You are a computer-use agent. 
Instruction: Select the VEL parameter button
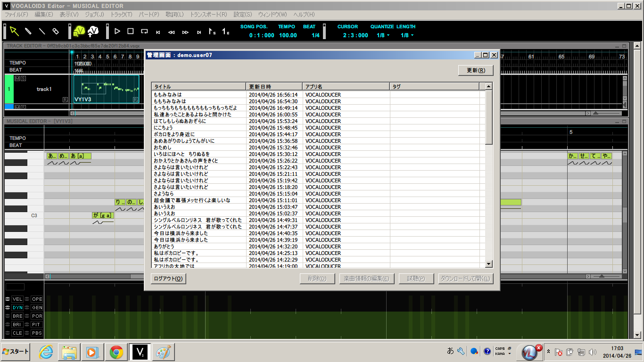pyautogui.click(x=17, y=299)
